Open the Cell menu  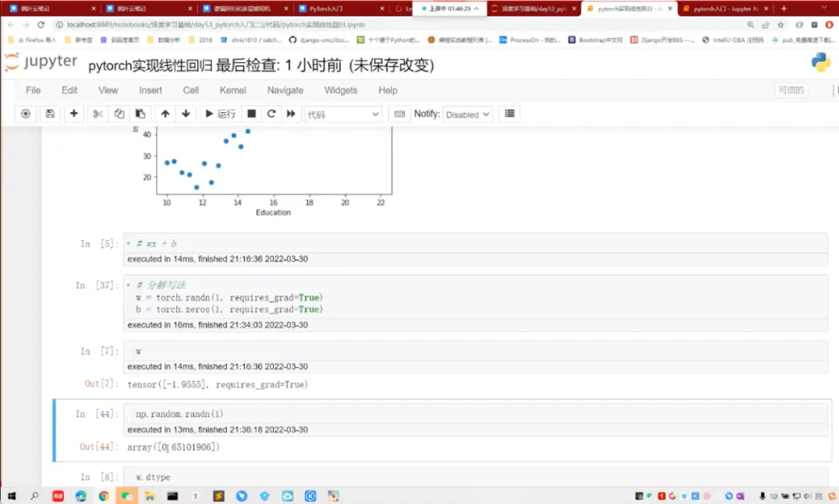pyautogui.click(x=191, y=90)
